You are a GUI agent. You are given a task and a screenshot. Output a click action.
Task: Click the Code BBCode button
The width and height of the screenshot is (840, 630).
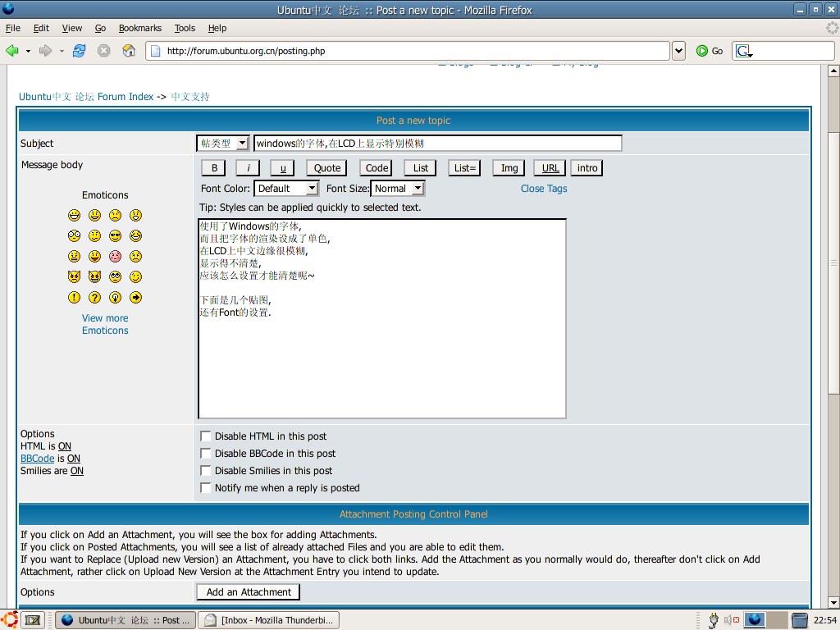coord(376,168)
